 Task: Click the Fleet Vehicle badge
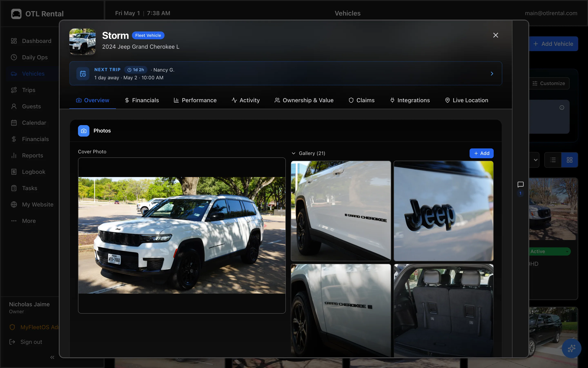(148, 35)
